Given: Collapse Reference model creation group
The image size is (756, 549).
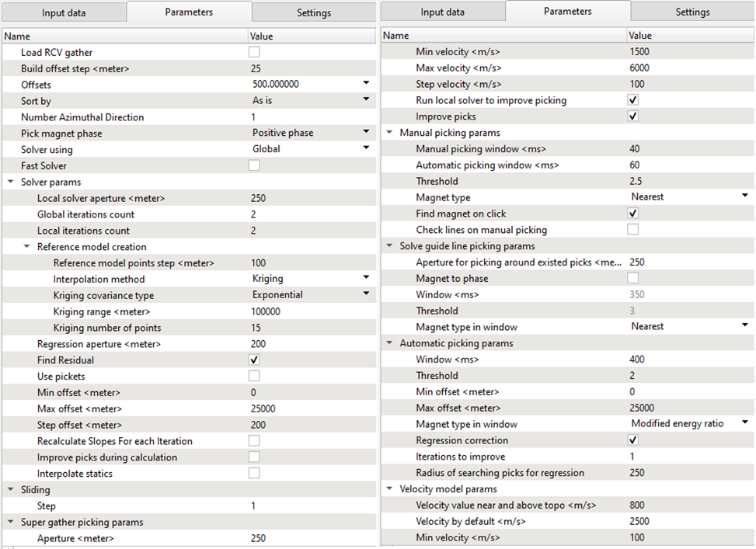Looking at the screenshot, I should (27, 247).
